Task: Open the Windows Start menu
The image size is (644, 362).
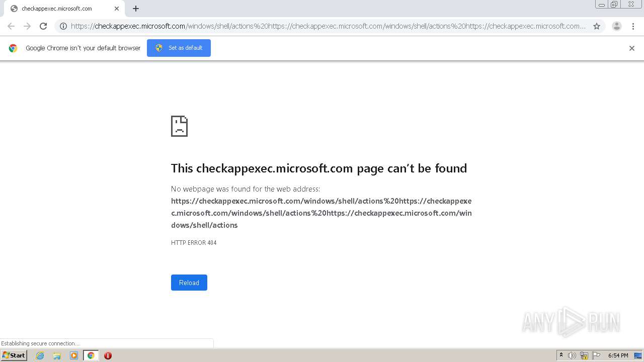Action: pyautogui.click(x=14, y=355)
